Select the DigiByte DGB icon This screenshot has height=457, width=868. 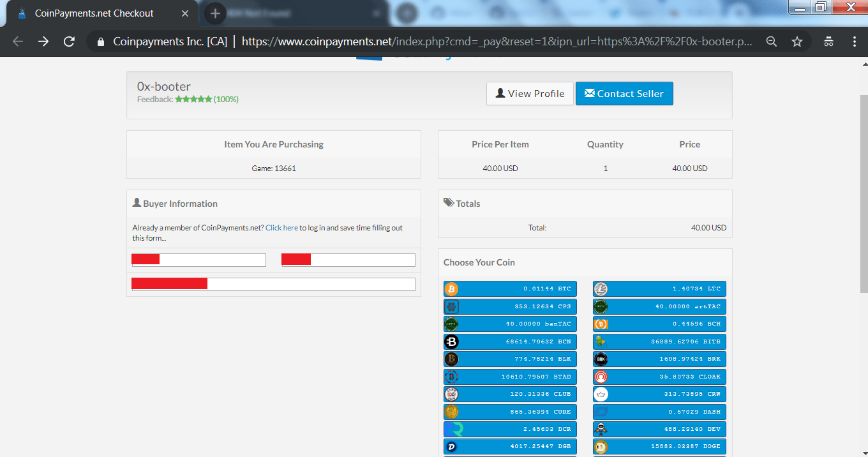click(451, 446)
